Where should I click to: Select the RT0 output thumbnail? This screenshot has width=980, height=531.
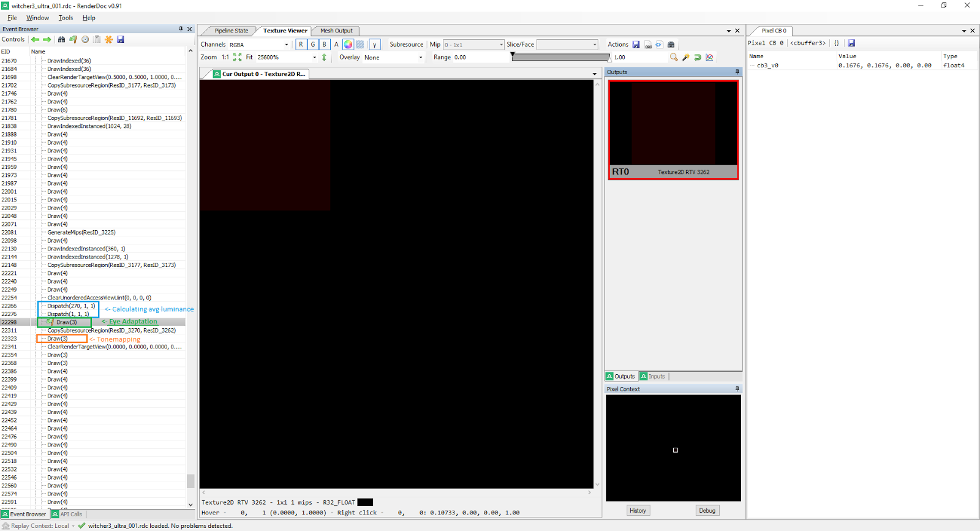(674, 130)
